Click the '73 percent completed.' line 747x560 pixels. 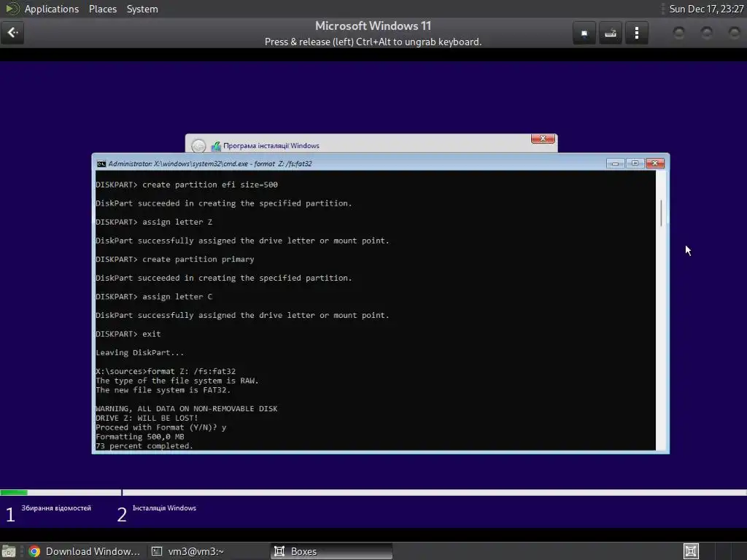coord(144,446)
